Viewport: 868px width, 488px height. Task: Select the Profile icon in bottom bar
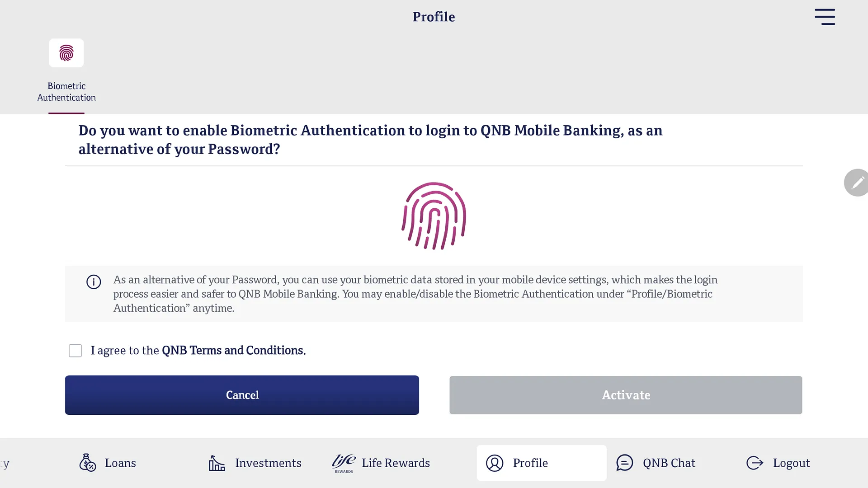coord(495,462)
